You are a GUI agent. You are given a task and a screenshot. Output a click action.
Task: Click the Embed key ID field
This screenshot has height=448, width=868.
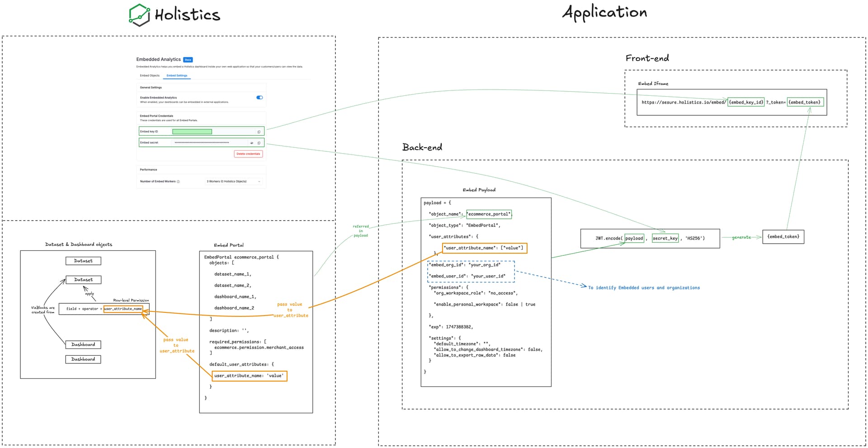201,132
